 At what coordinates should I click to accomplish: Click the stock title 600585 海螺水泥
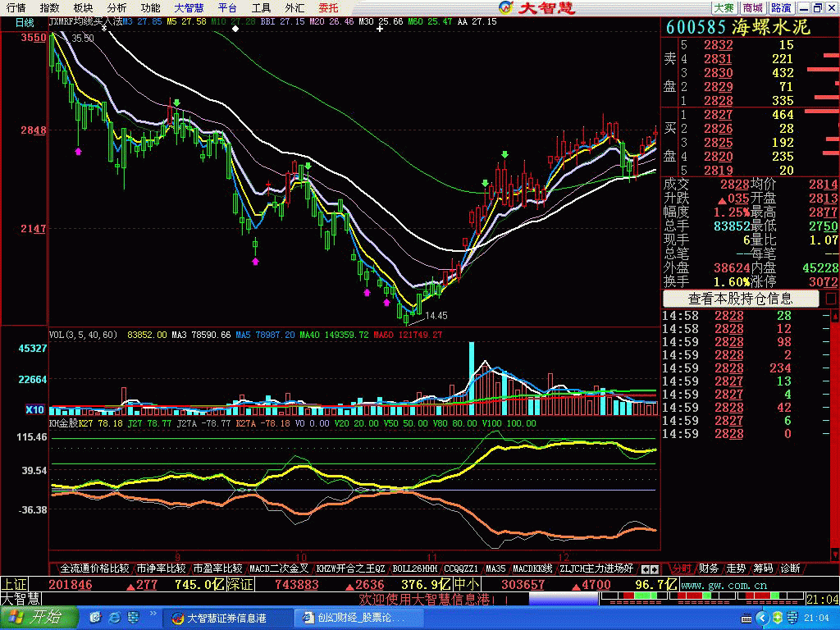click(737, 27)
